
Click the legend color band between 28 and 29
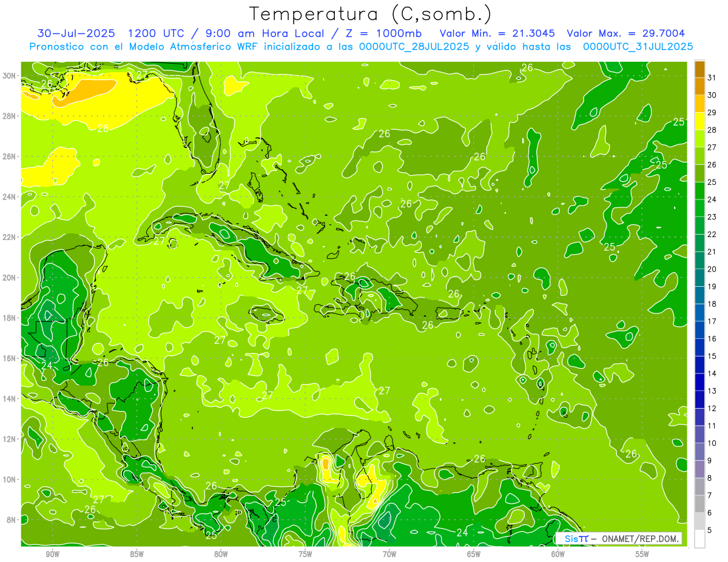(x=699, y=121)
